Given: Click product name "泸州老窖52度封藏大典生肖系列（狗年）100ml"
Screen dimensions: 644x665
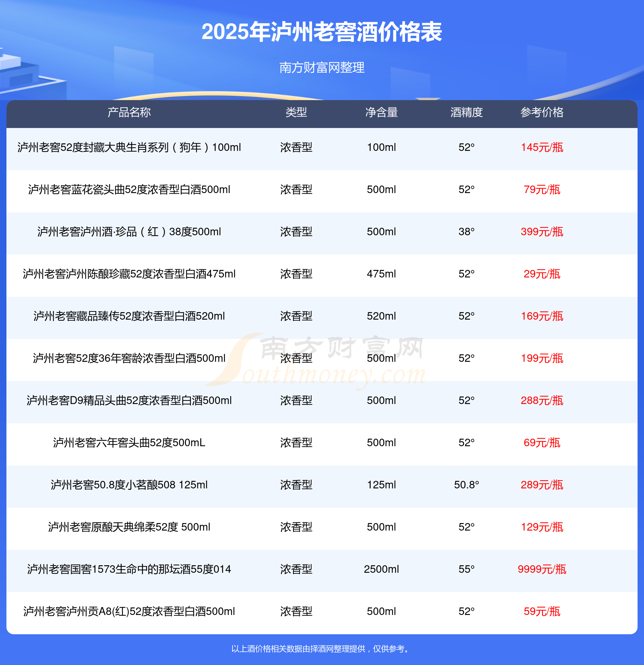Looking at the screenshot, I should pyautogui.click(x=129, y=147).
